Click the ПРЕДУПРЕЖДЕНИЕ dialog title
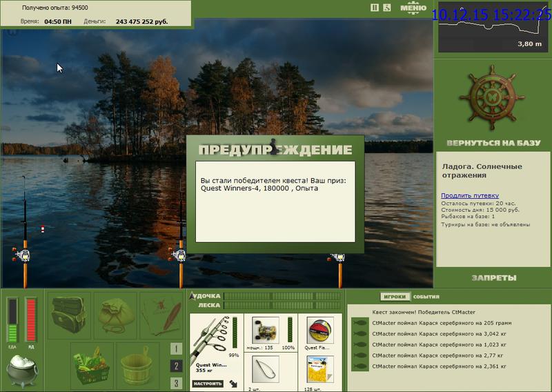This screenshot has height=392, width=552. pos(275,150)
